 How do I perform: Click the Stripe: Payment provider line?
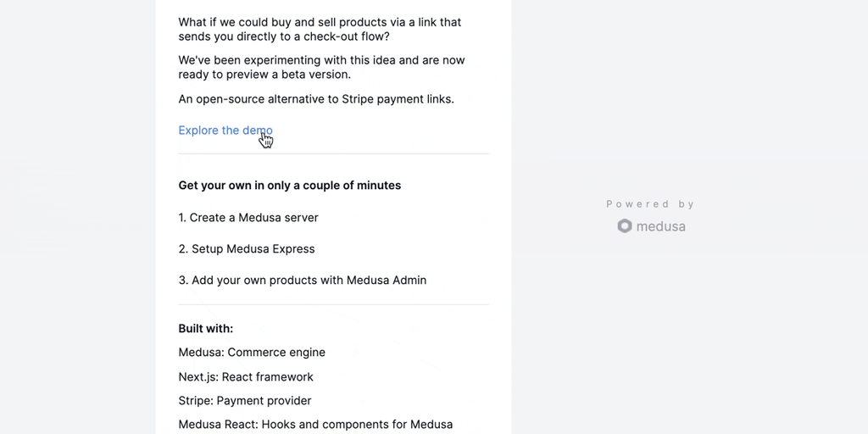245,401
